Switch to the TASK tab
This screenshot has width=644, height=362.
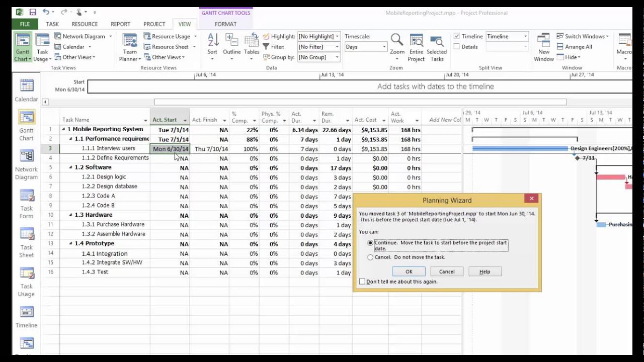(52, 24)
